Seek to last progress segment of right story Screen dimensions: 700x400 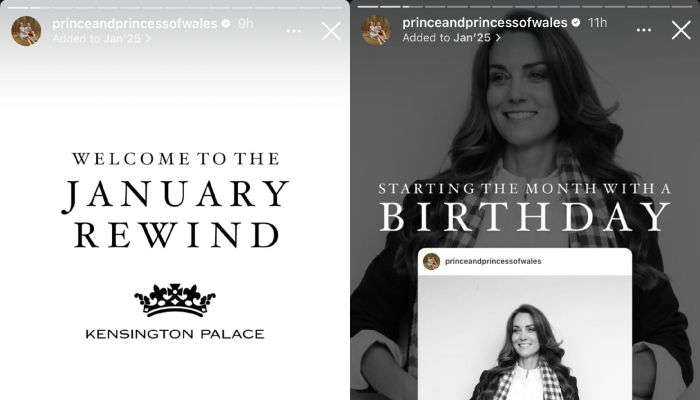pos(682,7)
